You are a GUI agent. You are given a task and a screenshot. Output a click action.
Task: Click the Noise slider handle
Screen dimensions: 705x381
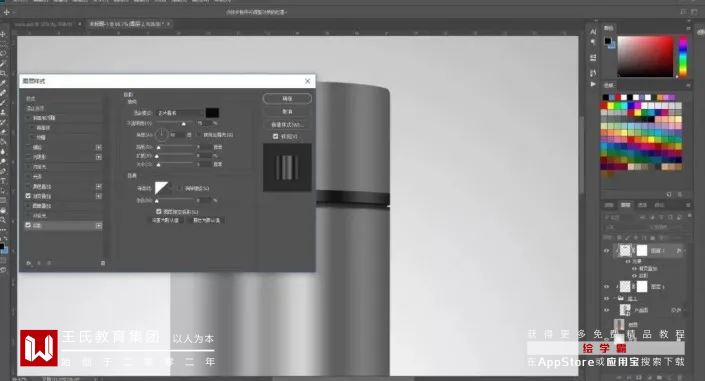(157, 201)
